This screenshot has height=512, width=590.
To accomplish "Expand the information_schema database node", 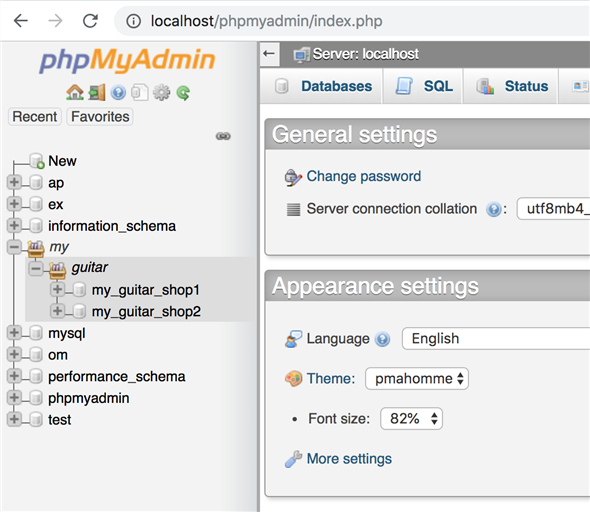I will pyautogui.click(x=14, y=226).
